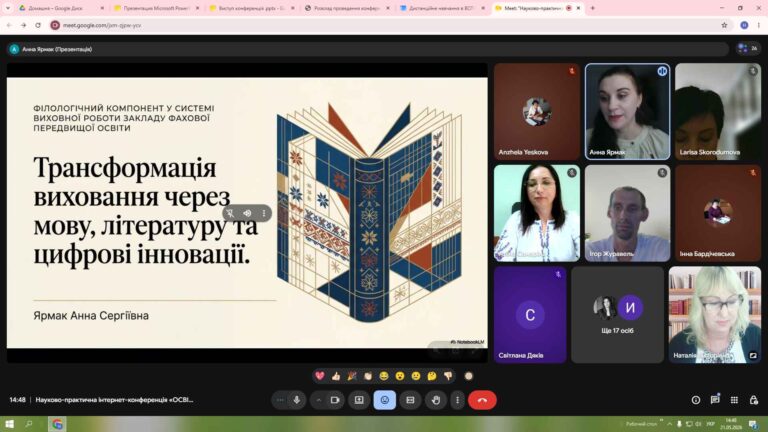Image resolution: width=768 pixels, height=432 pixels.
Task: Open Chrome profile avatar
Action: coord(744,25)
